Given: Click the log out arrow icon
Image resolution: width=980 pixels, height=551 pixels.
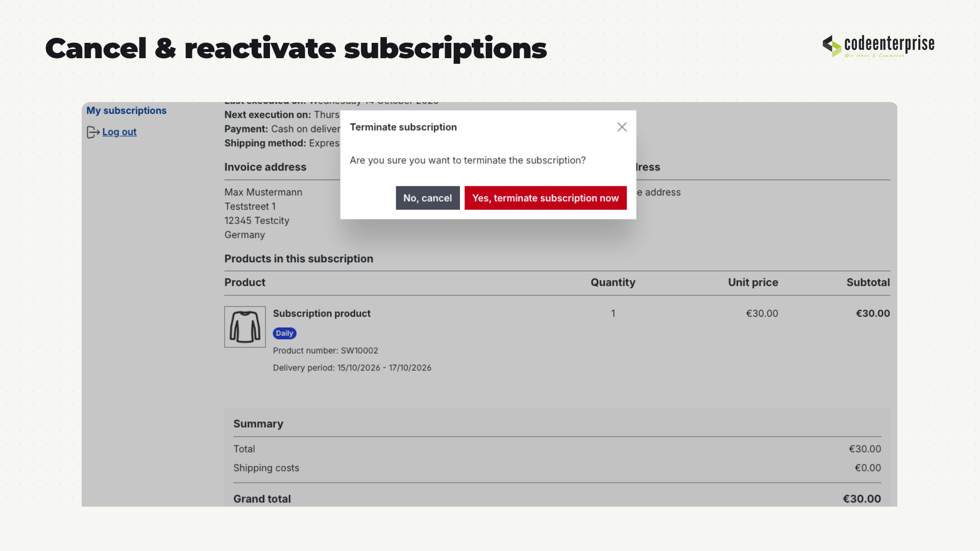Looking at the screenshot, I should pos(93,132).
